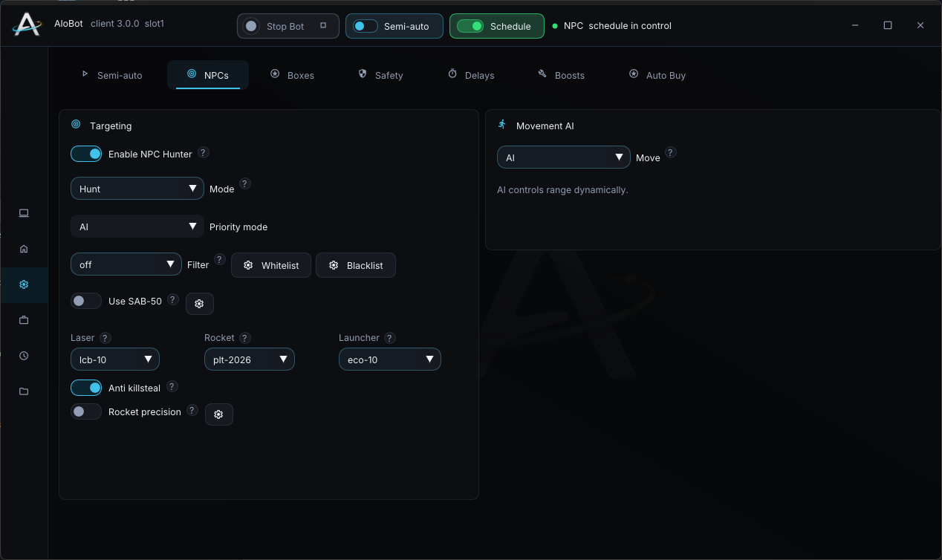Open the Blacklist button
This screenshot has height=560, width=942.
(x=356, y=265)
